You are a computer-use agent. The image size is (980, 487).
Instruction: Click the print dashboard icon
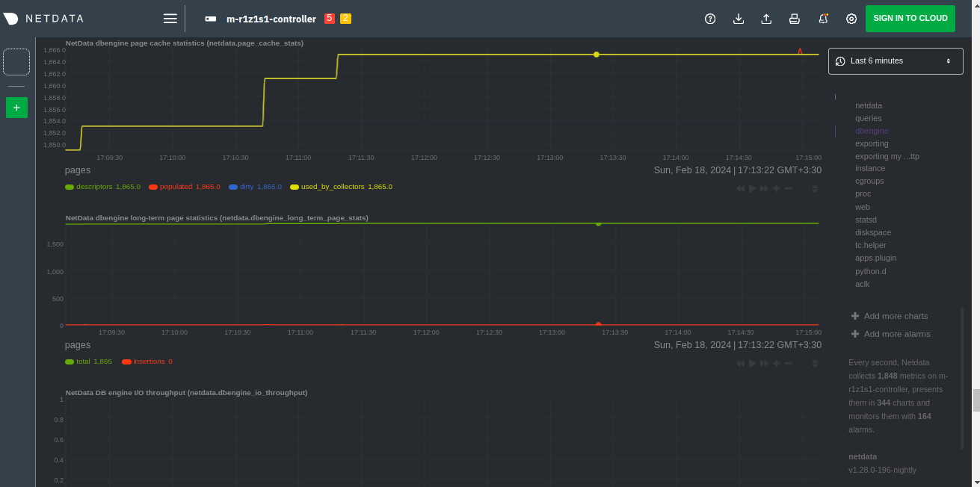(x=795, y=19)
